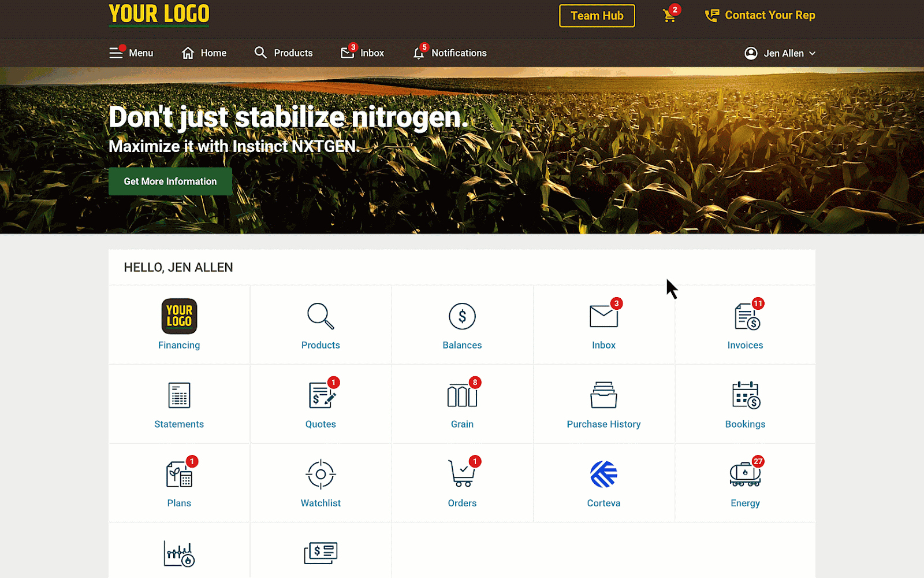Open the Invoices tile
The width and height of the screenshot is (924, 578).
(745, 325)
